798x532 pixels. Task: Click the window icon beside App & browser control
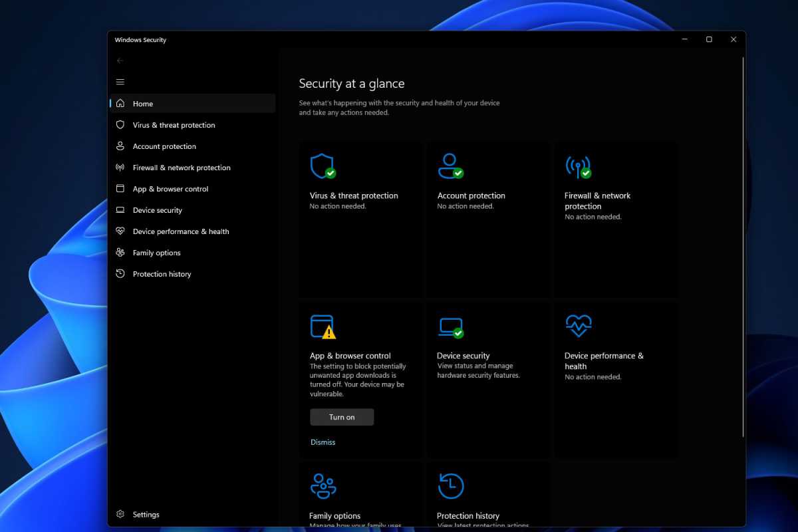[x=120, y=188]
